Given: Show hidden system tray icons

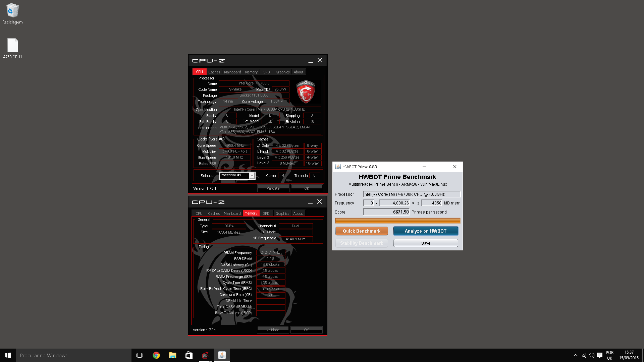Looking at the screenshot, I should 576,355.
